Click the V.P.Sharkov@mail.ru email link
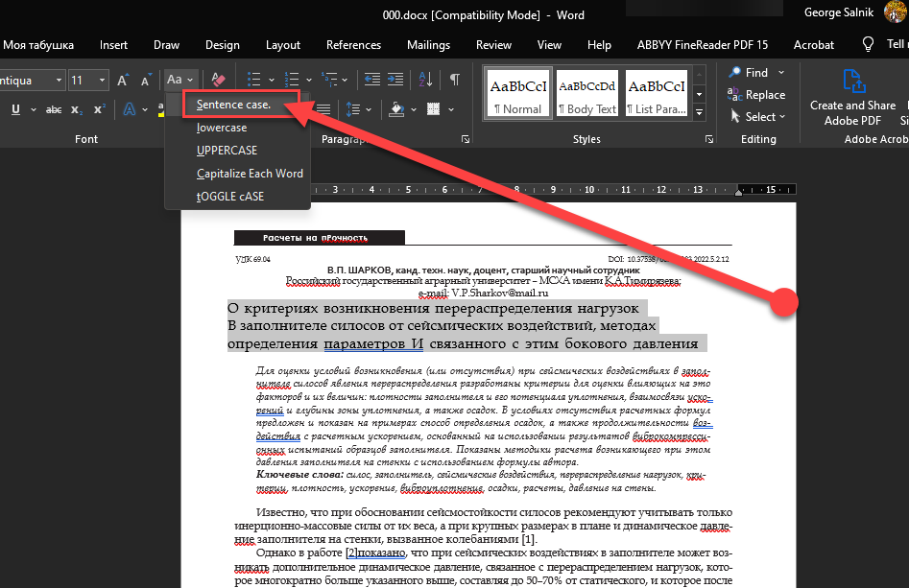909x588 pixels. pyautogui.click(x=499, y=293)
